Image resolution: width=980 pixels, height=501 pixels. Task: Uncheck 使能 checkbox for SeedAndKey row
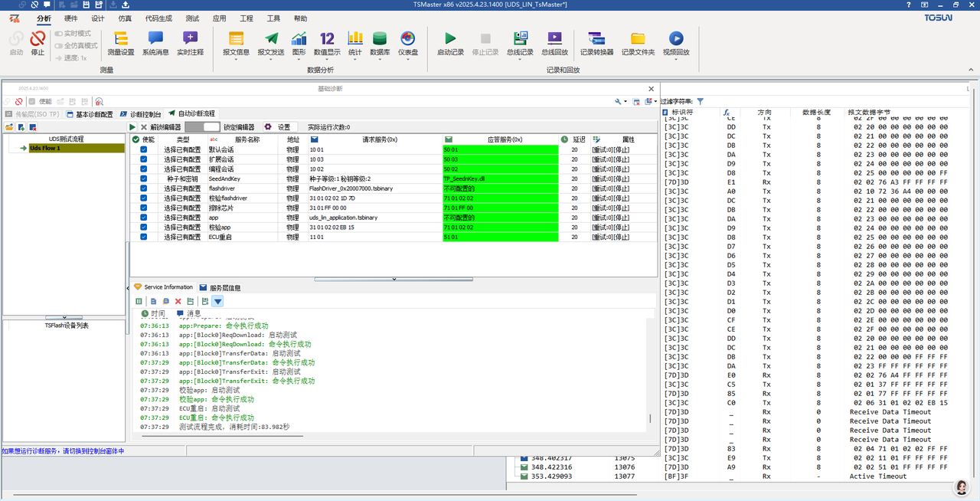[143, 178]
